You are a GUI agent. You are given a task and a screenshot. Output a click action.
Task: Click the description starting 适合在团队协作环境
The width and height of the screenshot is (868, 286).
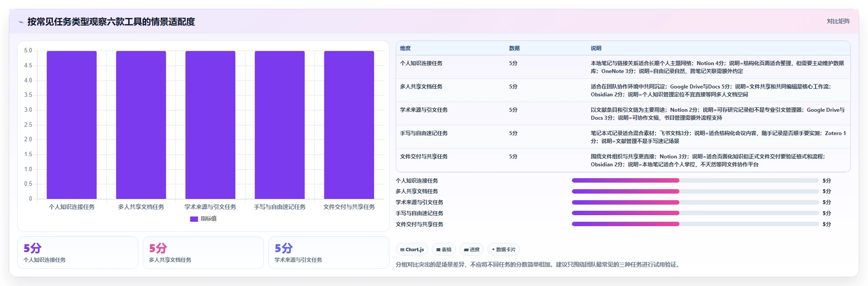point(711,91)
